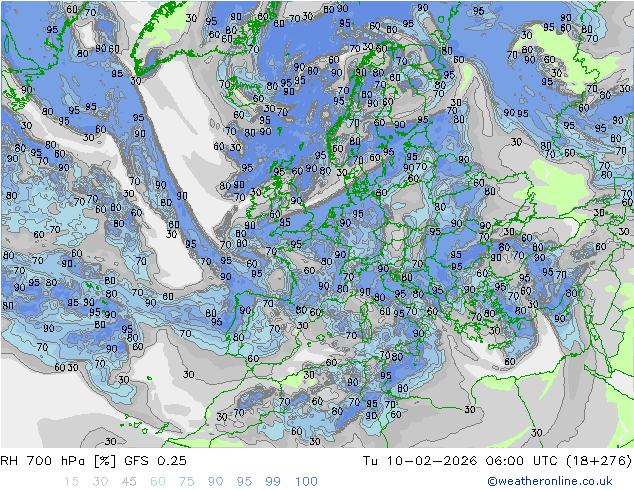The width and height of the screenshot is (634, 490).
Task: Select the legend value 60
Action: pyautogui.click(x=158, y=482)
